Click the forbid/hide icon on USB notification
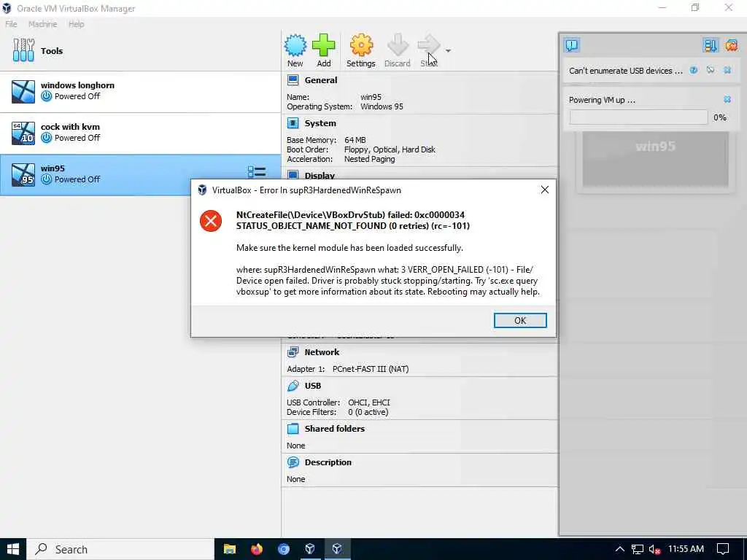The image size is (747, 560). (711, 71)
